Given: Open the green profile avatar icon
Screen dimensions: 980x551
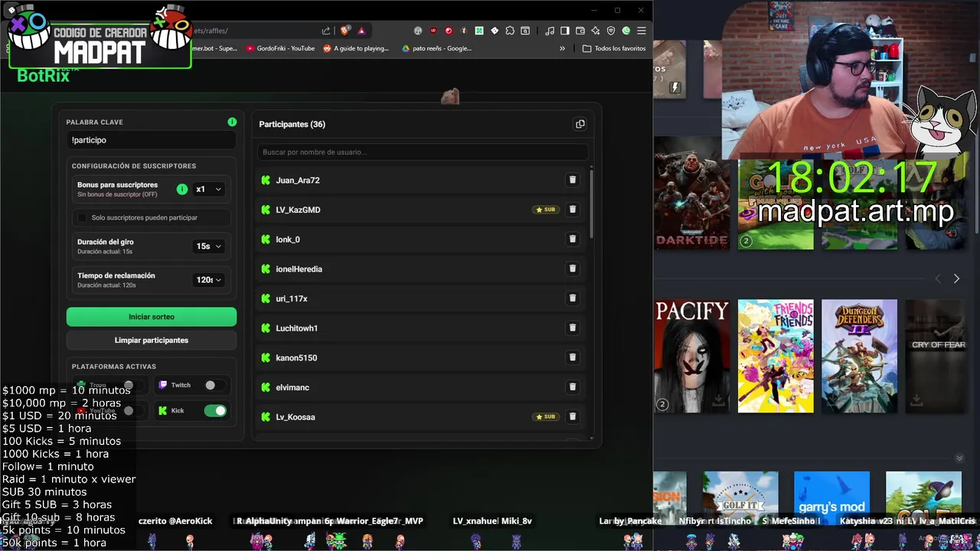Looking at the screenshot, I should point(626,31).
